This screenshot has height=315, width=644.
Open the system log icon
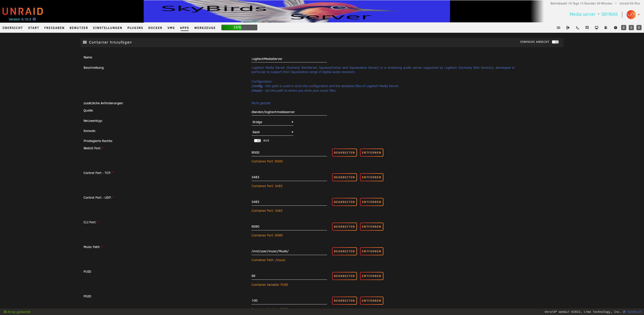[x=606, y=28]
